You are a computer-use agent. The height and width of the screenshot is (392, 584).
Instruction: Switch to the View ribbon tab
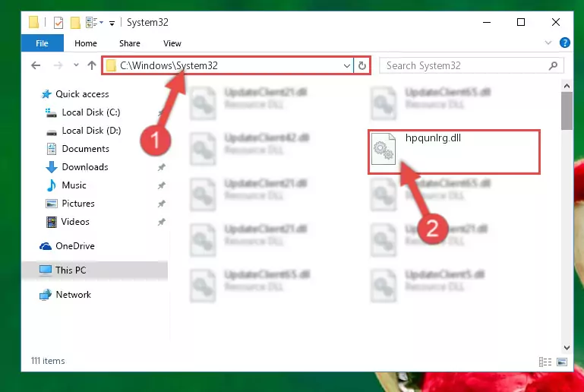pos(172,43)
